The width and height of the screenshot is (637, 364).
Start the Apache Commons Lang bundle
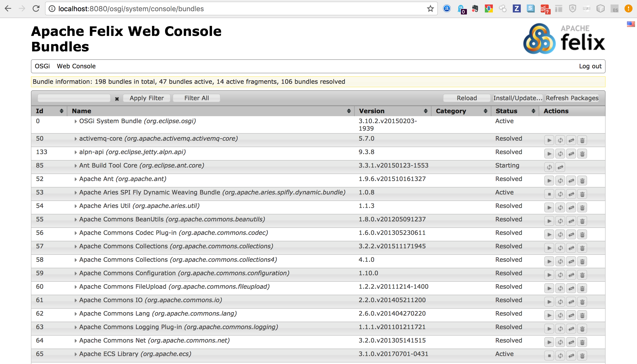pyautogui.click(x=549, y=315)
